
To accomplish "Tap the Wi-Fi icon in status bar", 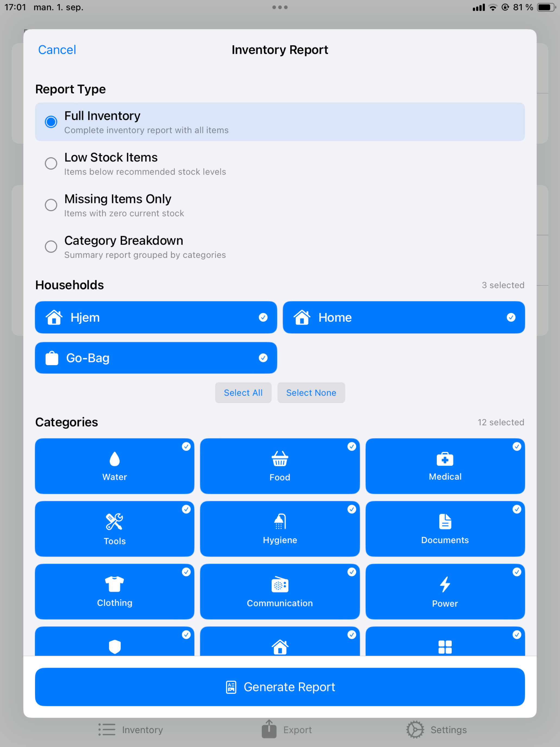I will 493,7.
